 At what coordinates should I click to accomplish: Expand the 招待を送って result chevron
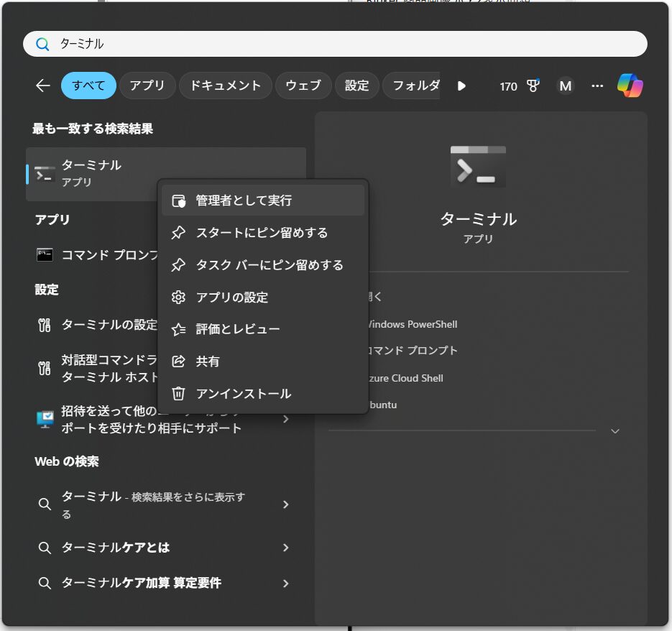coord(286,419)
